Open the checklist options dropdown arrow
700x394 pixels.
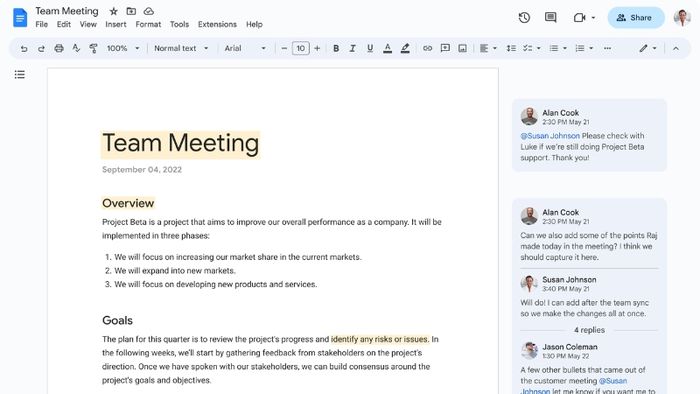(x=538, y=48)
